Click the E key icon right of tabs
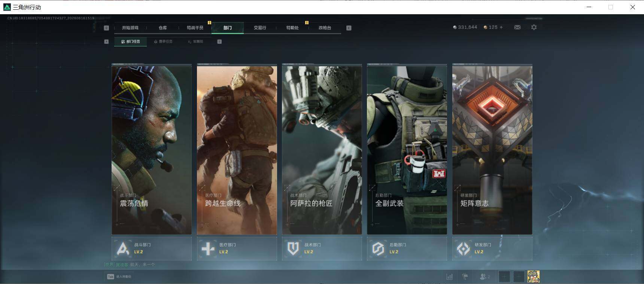This screenshot has height=284, width=644. pos(349,28)
